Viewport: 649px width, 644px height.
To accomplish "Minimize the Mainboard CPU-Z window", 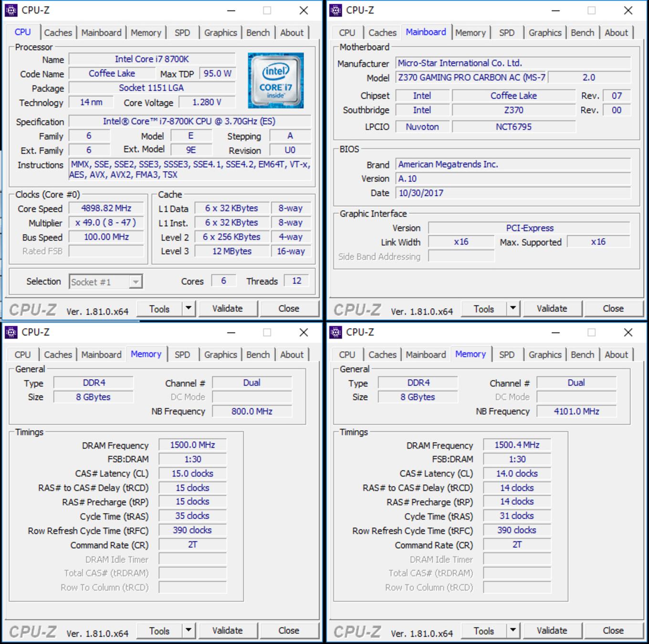I will (x=555, y=10).
